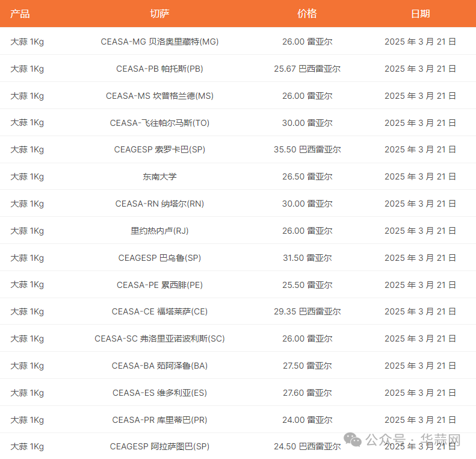This screenshot has width=476, height=459.
Task: Select CEAGESP 索罗卡巴(SP) cell
Action: [159, 149]
